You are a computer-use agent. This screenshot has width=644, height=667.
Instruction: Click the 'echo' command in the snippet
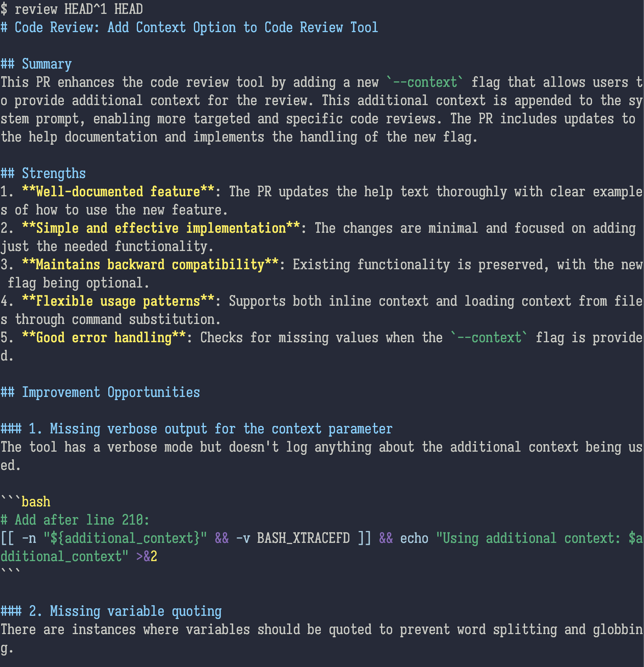tap(414, 538)
